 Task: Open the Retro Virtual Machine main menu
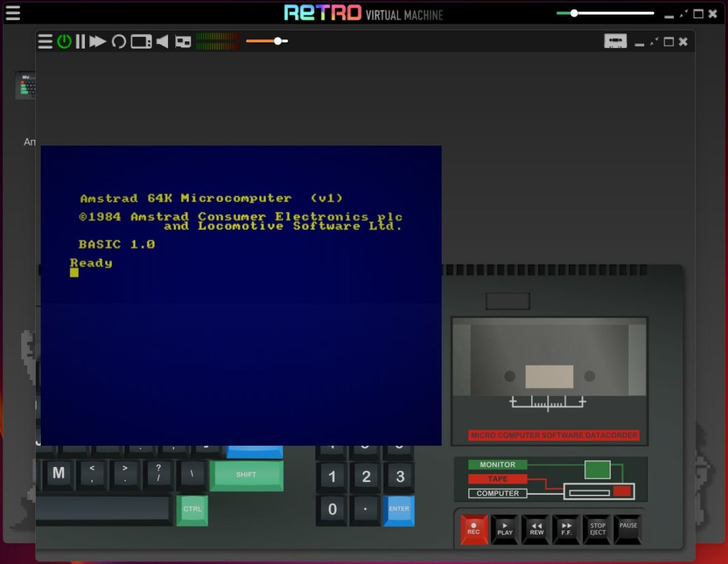click(x=12, y=13)
